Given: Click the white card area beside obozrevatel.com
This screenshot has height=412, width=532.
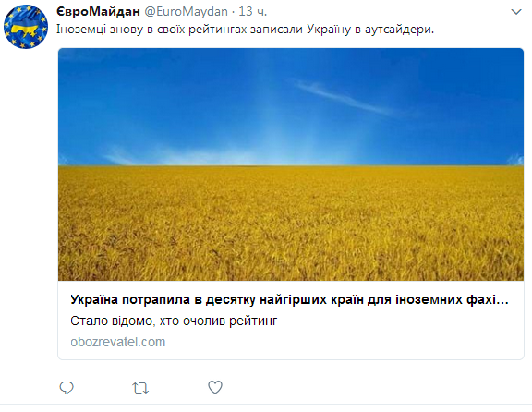Looking at the screenshot, I should 339,342.
